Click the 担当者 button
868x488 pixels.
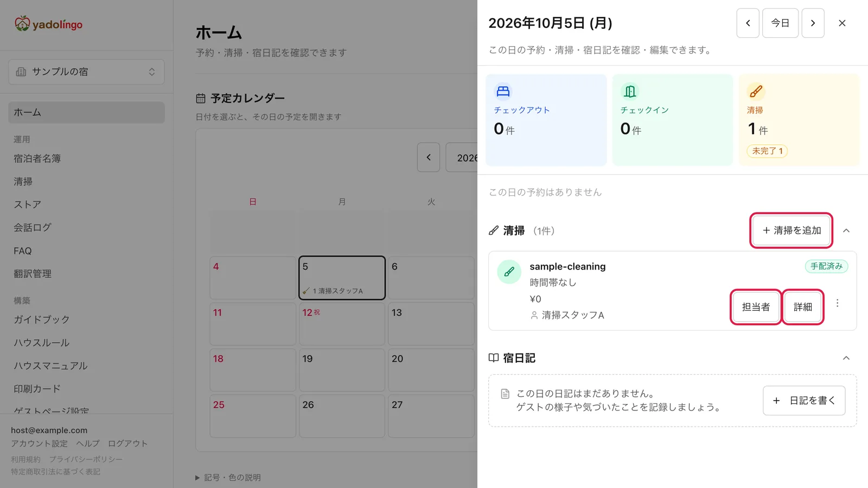click(x=756, y=307)
